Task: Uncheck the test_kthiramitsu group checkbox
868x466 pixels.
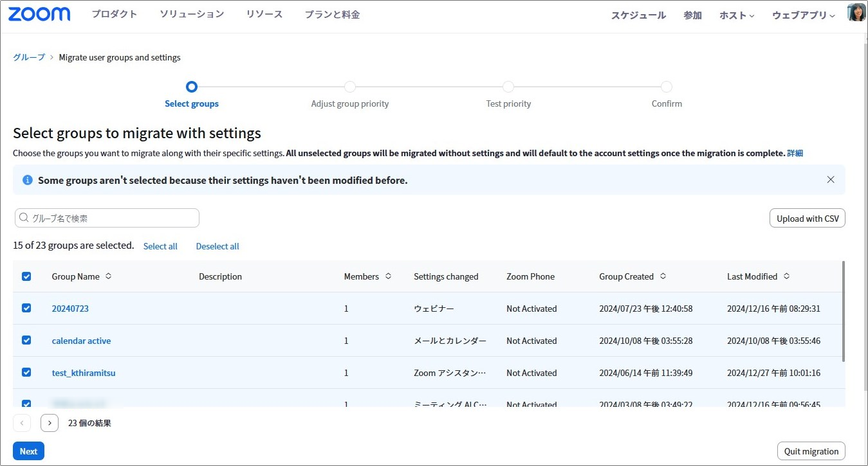Action: [x=26, y=373]
